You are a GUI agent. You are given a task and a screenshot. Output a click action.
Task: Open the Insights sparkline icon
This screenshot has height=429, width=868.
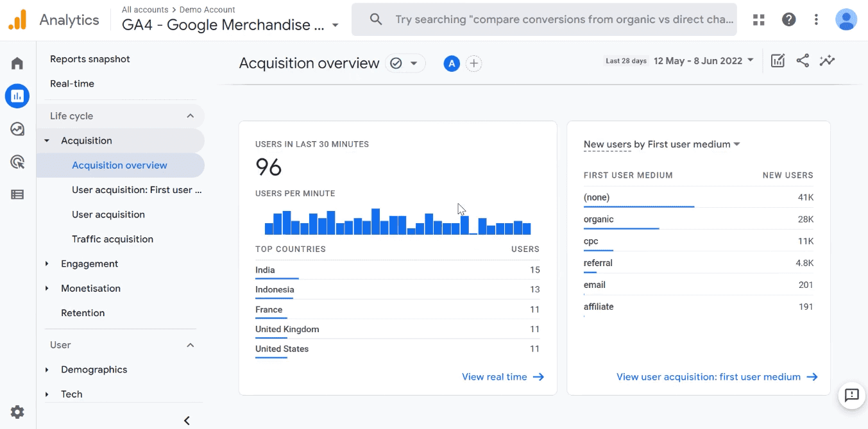[x=828, y=61]
